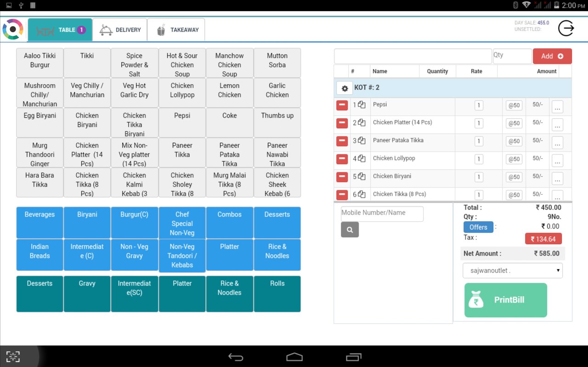This screenshot has width=588, height=367.
Task: Select the Beverages category tile
Action: coord(40,223)
